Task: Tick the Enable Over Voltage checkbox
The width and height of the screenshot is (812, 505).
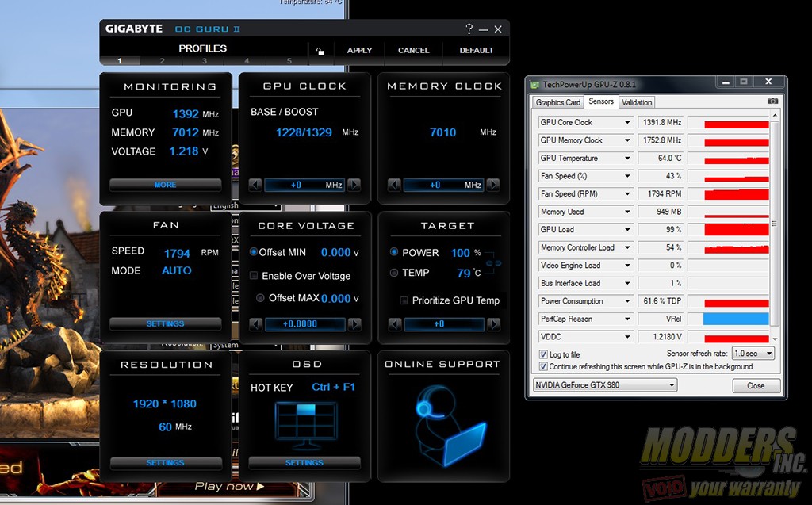Action: [254, 276]
